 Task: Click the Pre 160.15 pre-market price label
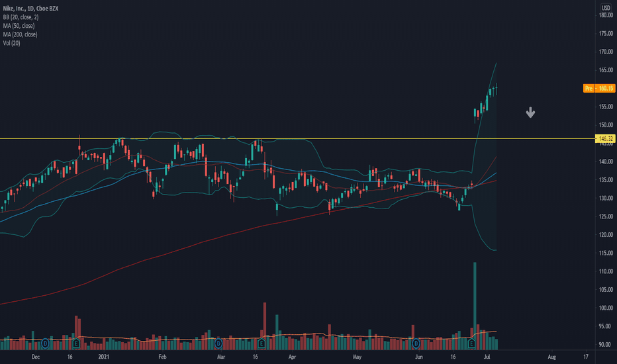tap(599, 88)
